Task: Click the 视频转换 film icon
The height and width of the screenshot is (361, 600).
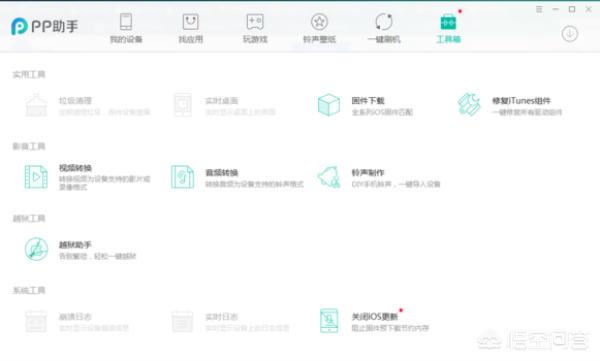Action: pos(36,177)
